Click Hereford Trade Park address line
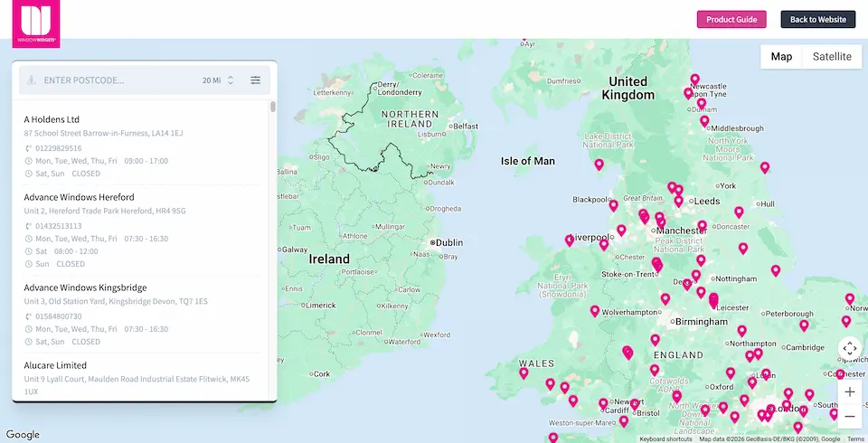The image size is (868, 443). (105, 211)
